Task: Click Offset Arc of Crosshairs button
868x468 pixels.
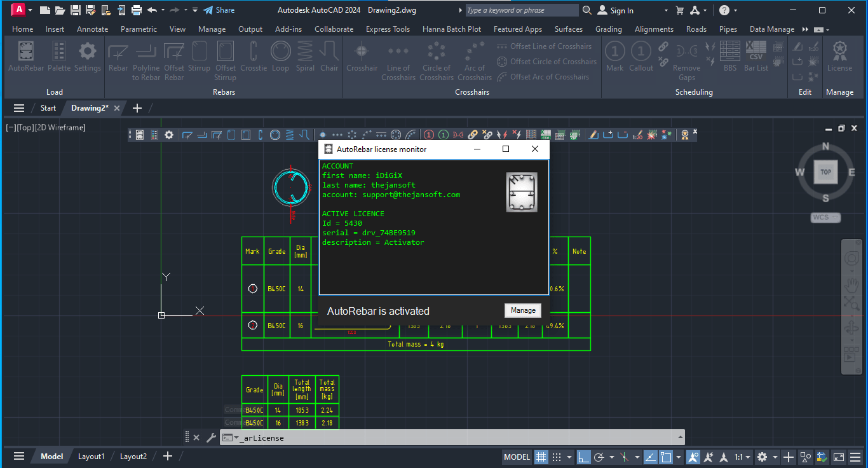Action: click(543, 77)
